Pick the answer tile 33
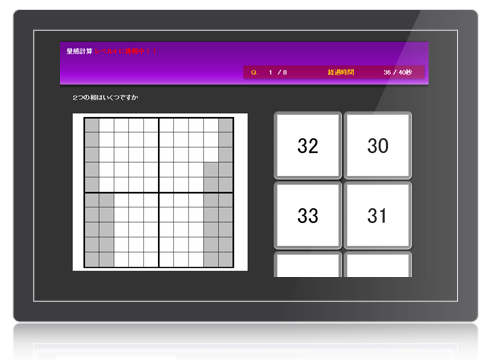The height and width of the screenshot is (360, 480). [x=308, y=216]
